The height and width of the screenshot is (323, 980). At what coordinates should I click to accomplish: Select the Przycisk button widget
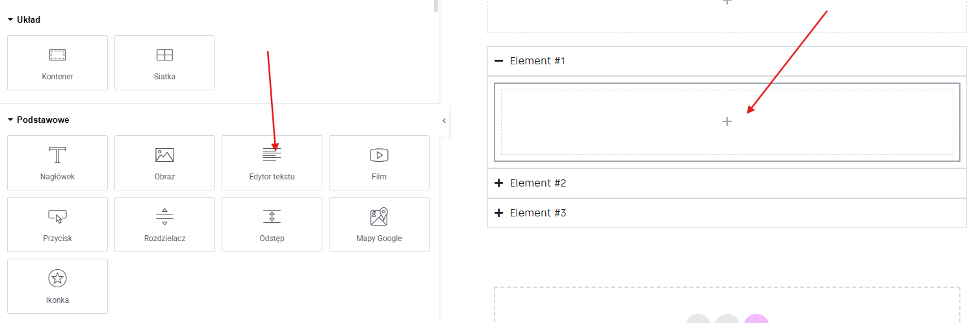tap(57, 224)
